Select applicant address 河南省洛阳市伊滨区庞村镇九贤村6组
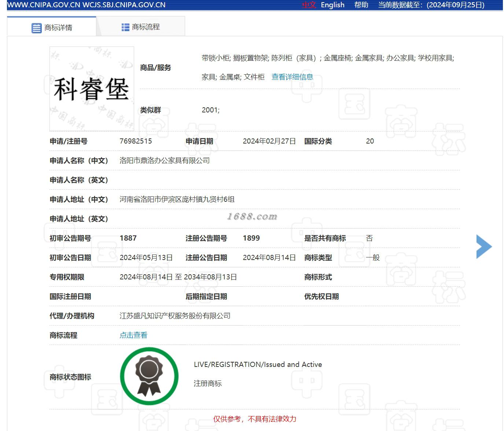Image resolution: width=504 pixels, height=431 pixels. point(177,199)
